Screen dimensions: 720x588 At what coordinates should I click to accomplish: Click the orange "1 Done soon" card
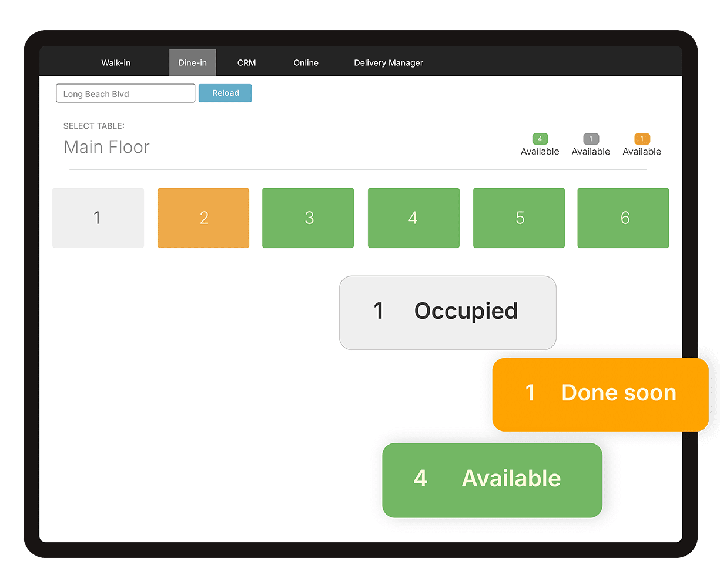pyautogui.click(x=600, y=394)
